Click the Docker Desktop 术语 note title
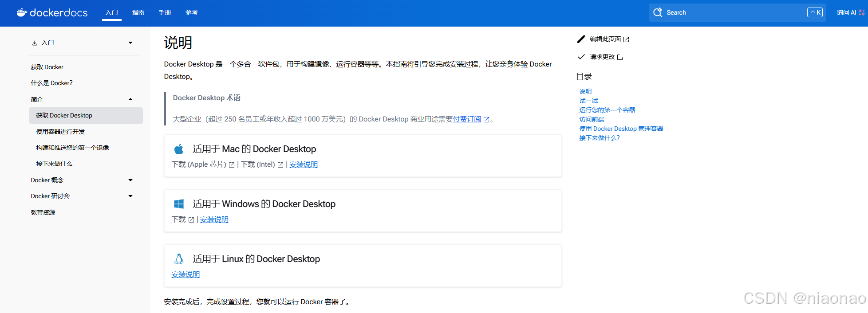This screenshot has height=313, width=868. [207, 98]
